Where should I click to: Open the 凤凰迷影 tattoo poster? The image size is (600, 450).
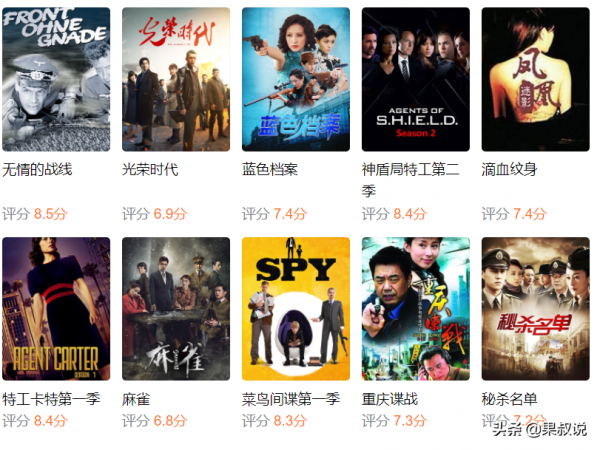(x=536, y=79)
